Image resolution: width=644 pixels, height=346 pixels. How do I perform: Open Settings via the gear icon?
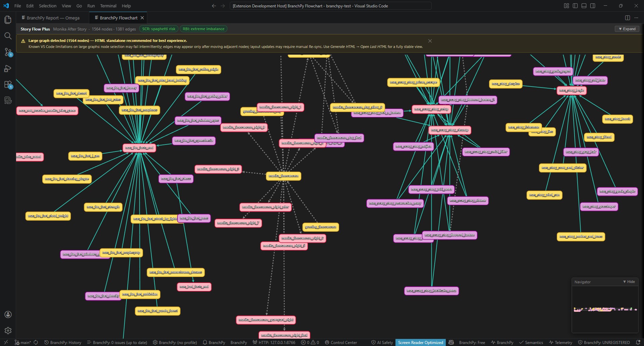8,330
